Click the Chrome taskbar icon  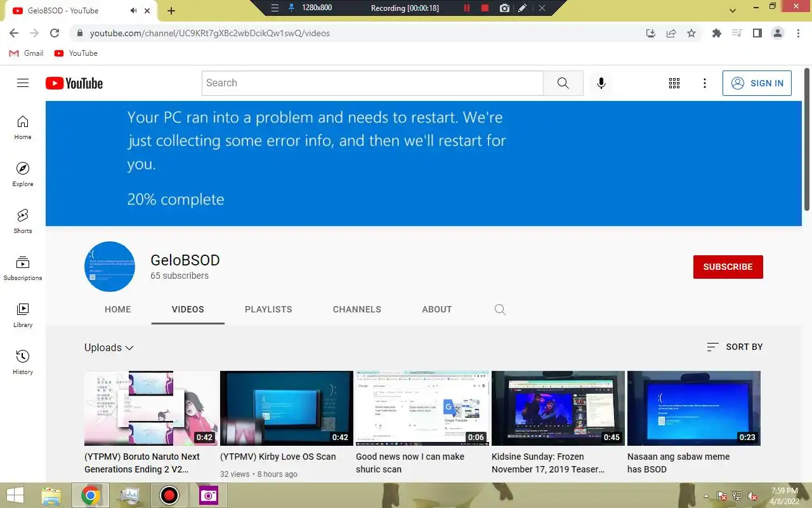[x=90, y=495]
